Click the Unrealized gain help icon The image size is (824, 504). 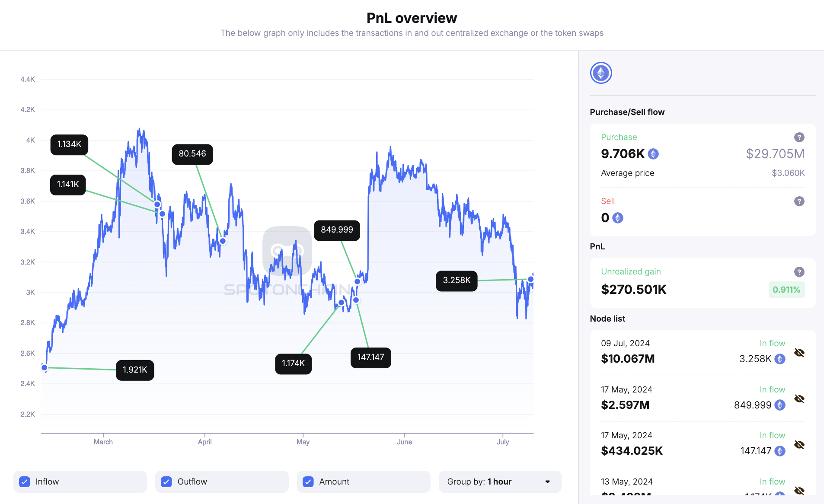pyautogui.click(x=799, y=272)
